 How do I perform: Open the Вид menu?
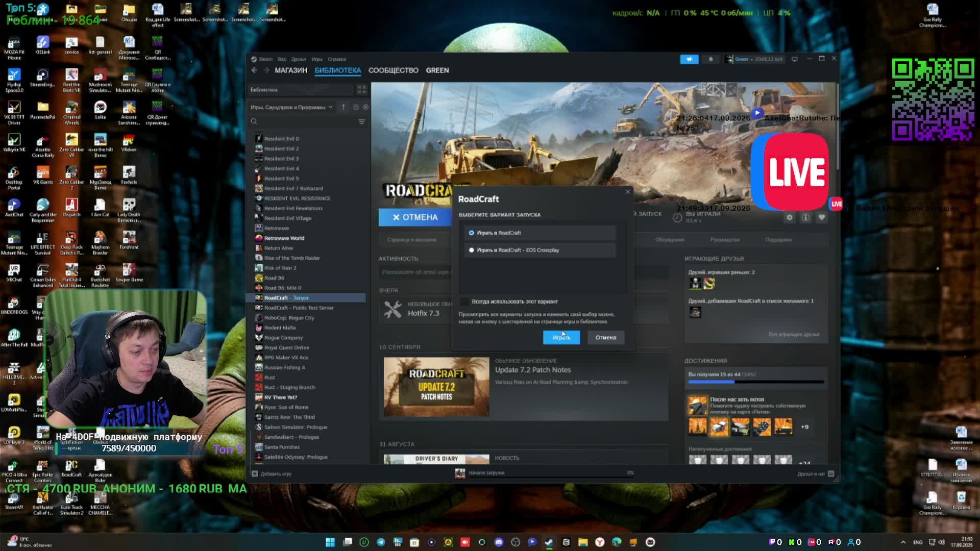282,59
